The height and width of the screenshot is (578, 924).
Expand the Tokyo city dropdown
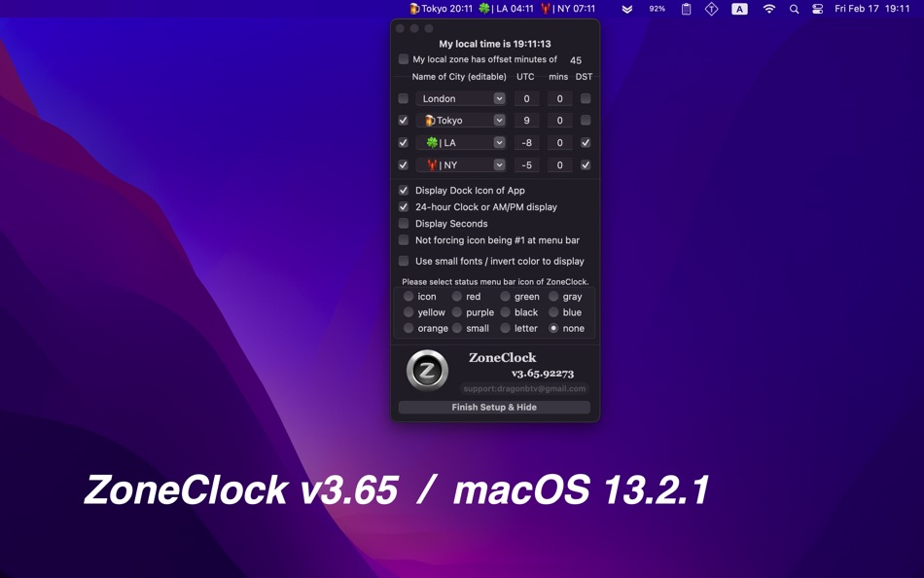[499, 121]
